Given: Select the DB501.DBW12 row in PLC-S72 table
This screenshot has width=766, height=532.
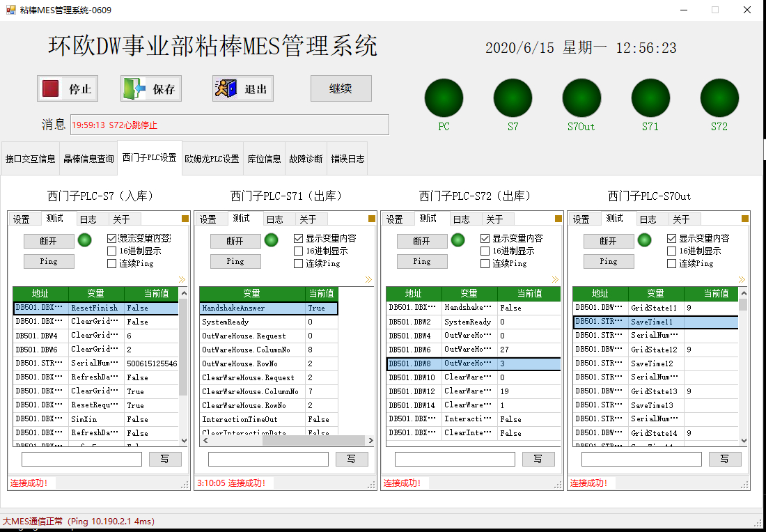Looking at the screenshot, I should coord(474,391).
